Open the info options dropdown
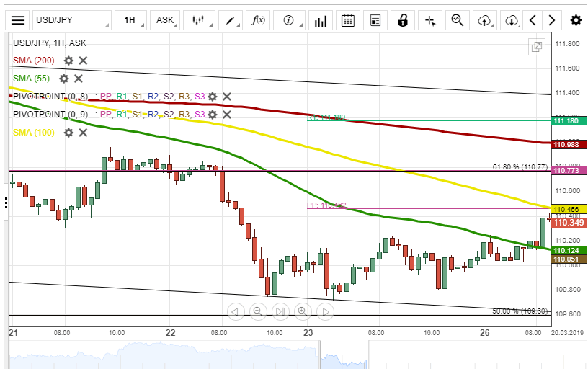 tap(289, 20)
